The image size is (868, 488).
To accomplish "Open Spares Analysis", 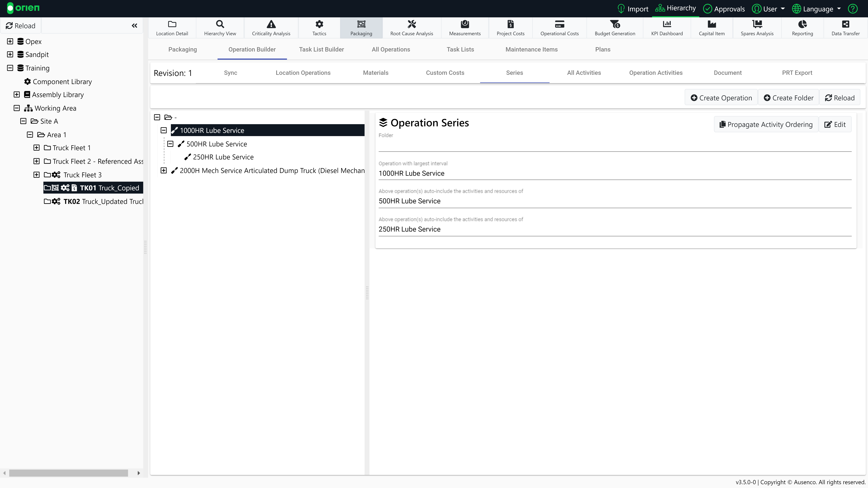I will tap(757, 28).
